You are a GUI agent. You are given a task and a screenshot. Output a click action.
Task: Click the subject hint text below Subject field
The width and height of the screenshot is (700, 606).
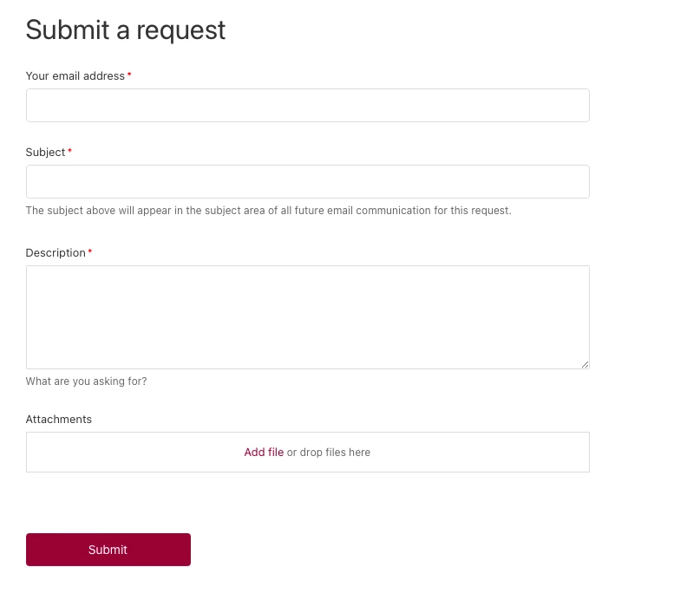(268, 211)
